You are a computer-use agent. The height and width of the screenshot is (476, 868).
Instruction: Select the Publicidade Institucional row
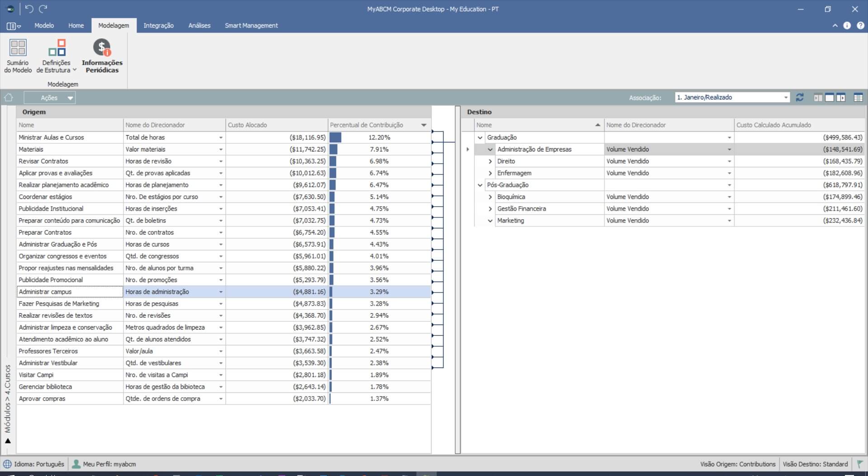(224, 209)
